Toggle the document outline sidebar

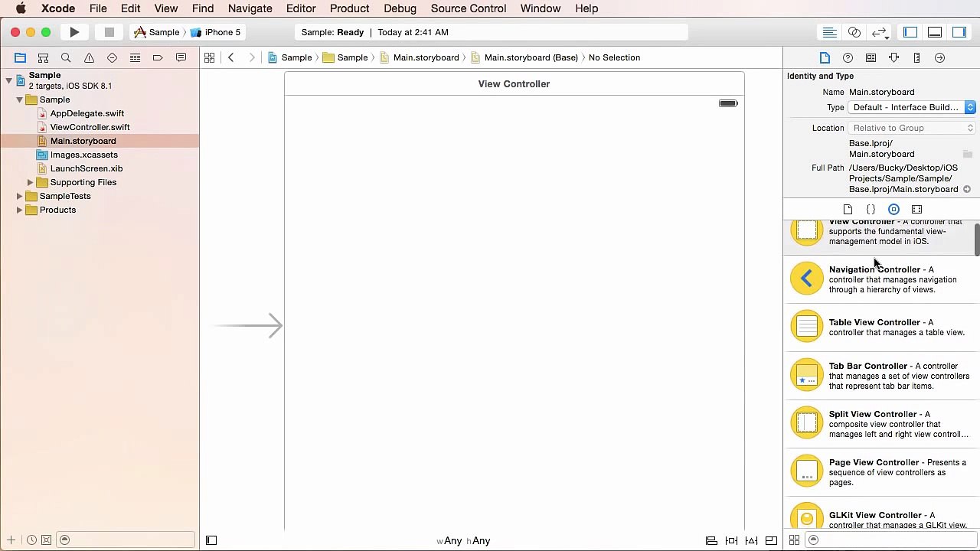click(211, 540)
